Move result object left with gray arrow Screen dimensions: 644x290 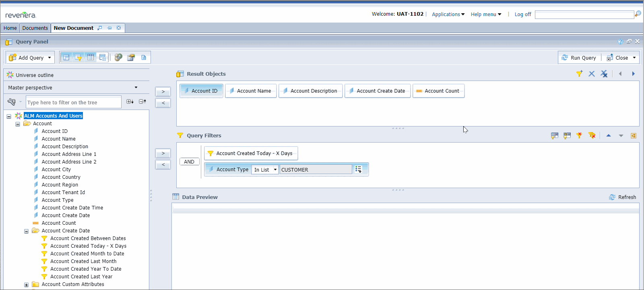[620, 74]
